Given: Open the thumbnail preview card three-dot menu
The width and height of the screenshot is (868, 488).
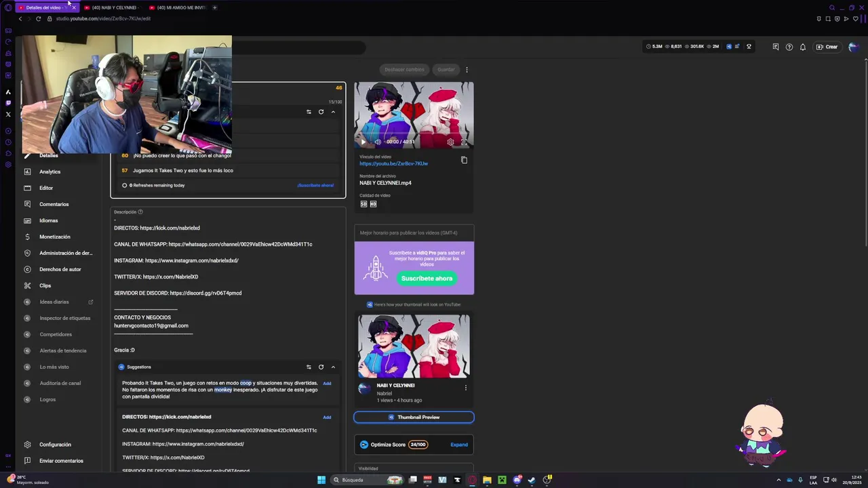Looking at the screenshot, I should 465,388.
